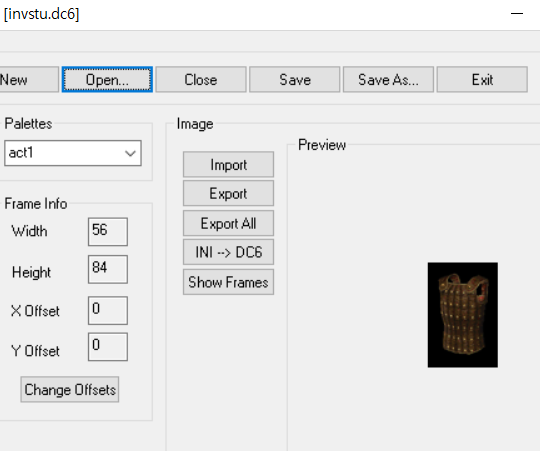The image size is (540, 451).
Task: Export all frames with Export All
Action: click(x=228, y=223)
